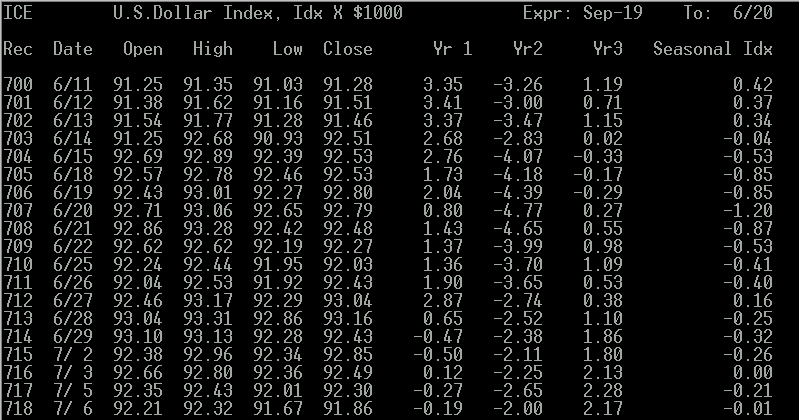This screenshot has width=799, height=420.
Task: Click Low value 91.95 in record 710
Action: point(278,264)
